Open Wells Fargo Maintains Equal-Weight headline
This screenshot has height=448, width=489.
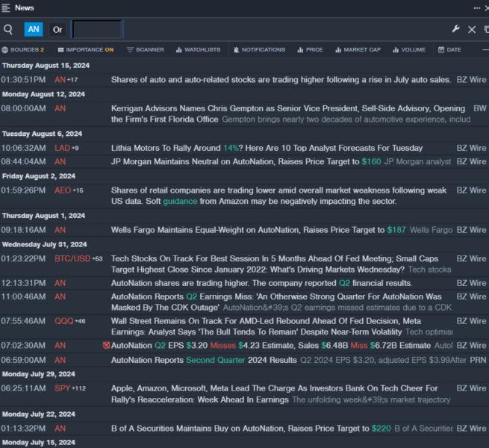(x=258, y=230)
